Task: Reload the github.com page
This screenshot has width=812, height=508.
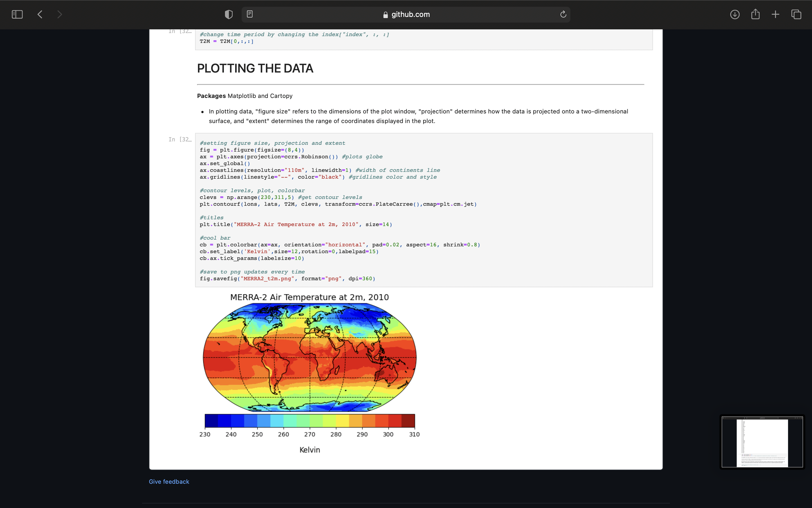Action: (x=563, y=14)
